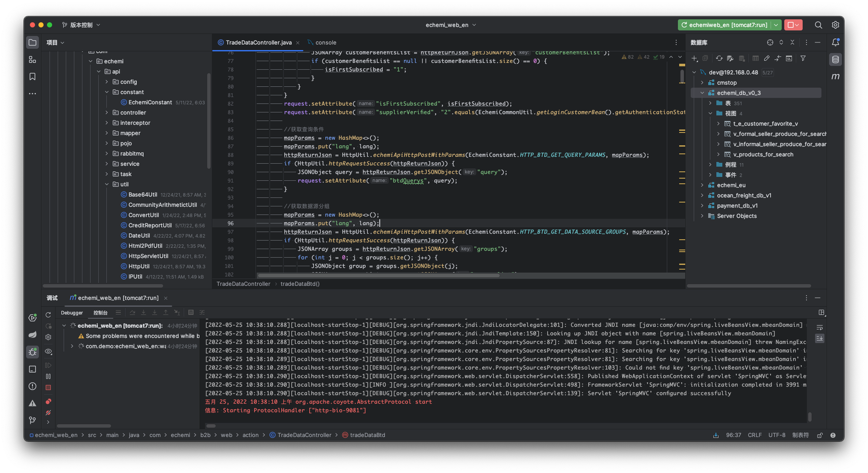
Task: Open the echemi_web_en project name dropdown
Action: pos(451,25)
